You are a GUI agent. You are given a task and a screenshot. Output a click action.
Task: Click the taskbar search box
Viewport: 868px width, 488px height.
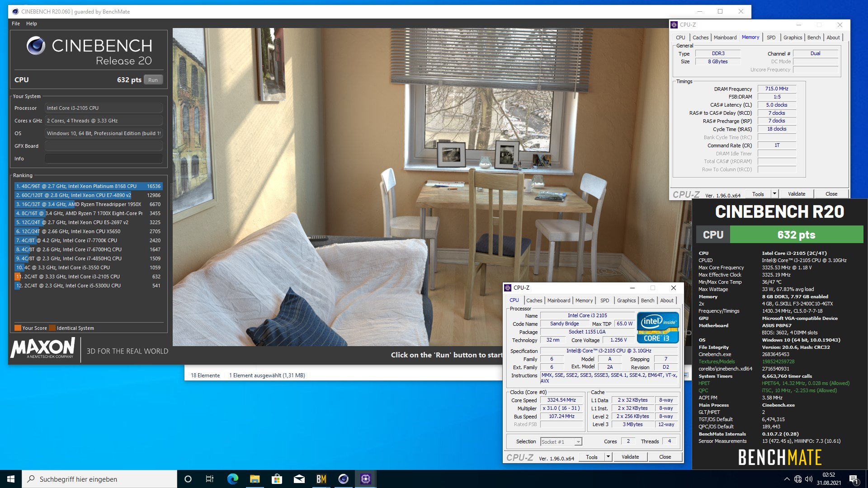tap(99, 479)
